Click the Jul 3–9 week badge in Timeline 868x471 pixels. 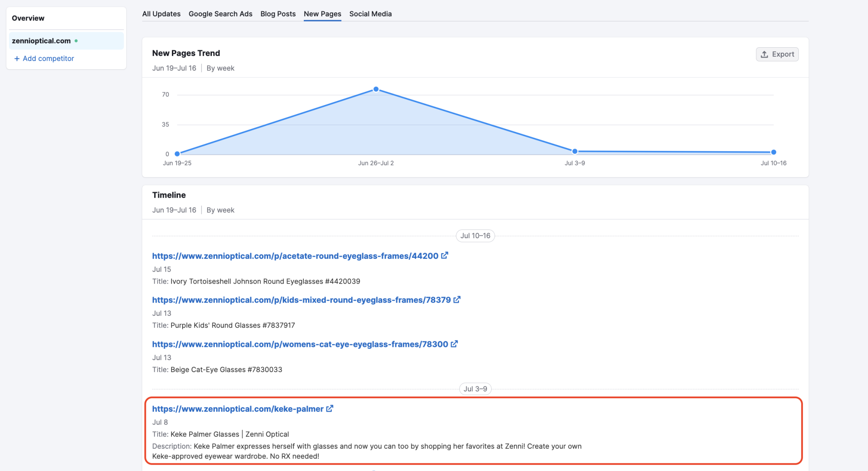point(475,389)
